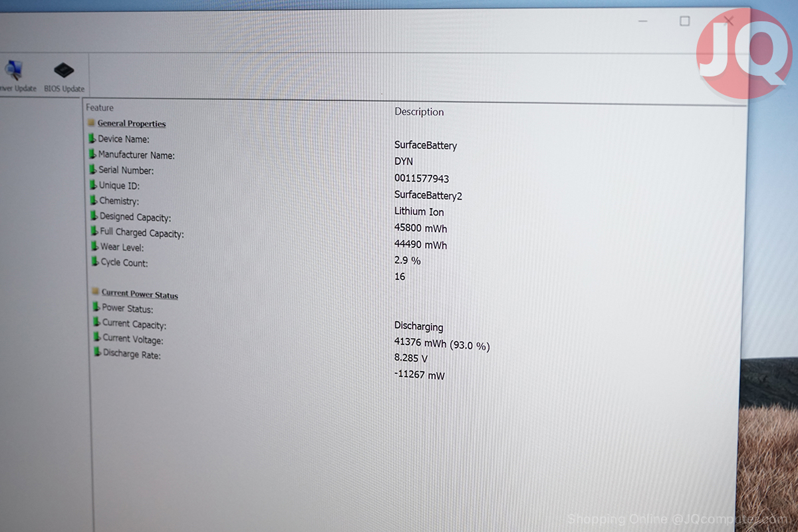
Task: Click the green icon next to Full Charged Capacity
Action: [x=94, y=230]
